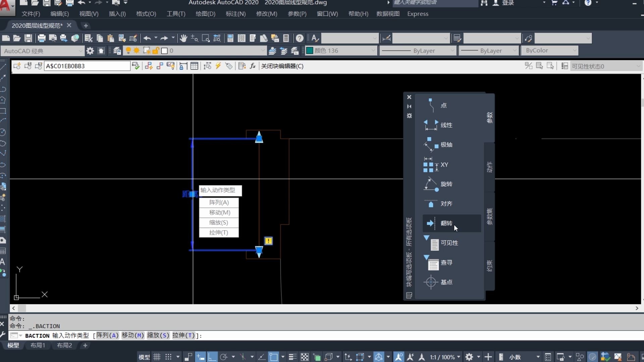This screenshot has height=362, width=644.
Task: Select the 点 (Point) parameter tool
Action: tap(451, 105)
